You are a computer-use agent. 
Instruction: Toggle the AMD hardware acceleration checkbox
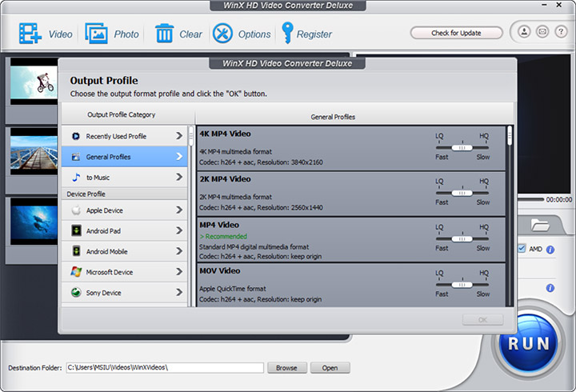(522, 249)
